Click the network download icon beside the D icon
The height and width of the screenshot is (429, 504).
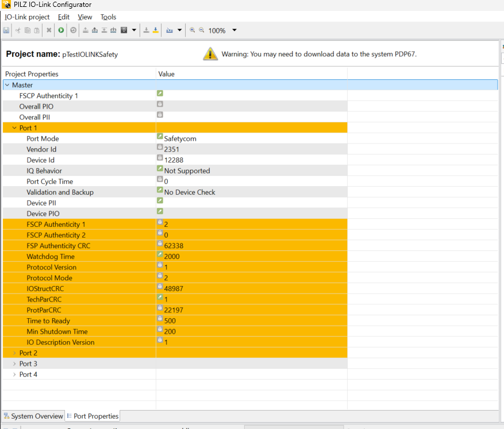113,30
